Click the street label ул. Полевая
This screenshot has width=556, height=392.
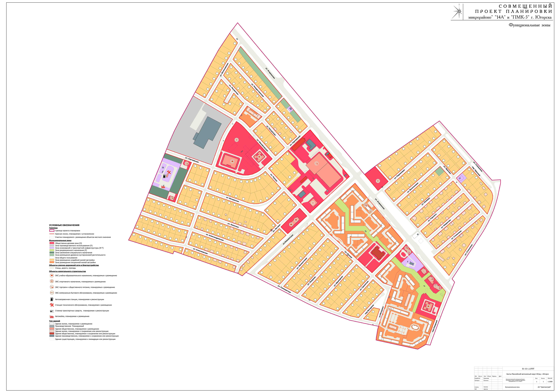pos(425,201)
